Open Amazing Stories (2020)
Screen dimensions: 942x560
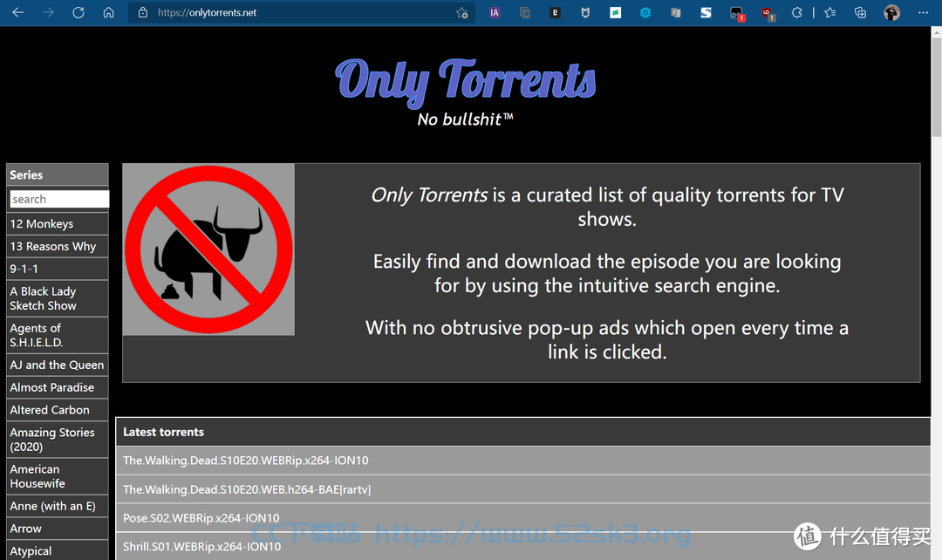click(57, 440)
